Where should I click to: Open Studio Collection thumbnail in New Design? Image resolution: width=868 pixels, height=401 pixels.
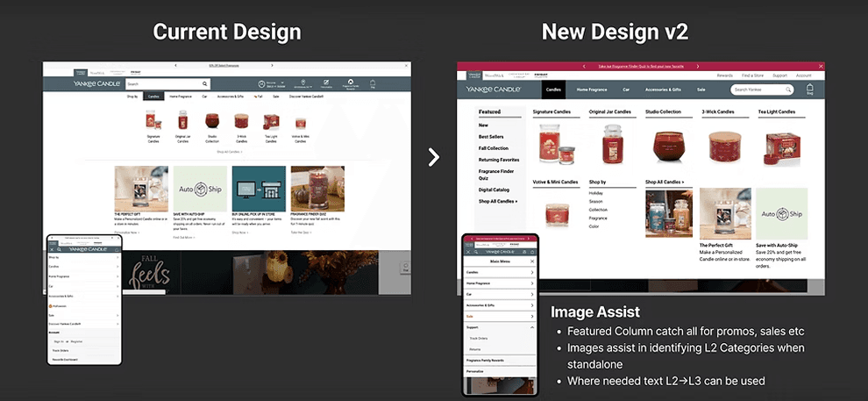pyautogui.click(x=669, y=147)
